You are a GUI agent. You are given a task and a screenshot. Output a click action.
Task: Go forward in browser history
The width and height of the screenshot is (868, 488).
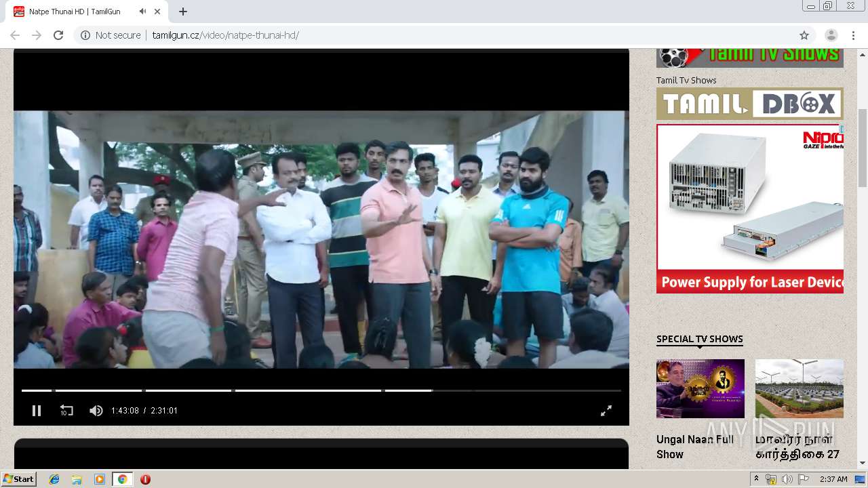point(37,35)
